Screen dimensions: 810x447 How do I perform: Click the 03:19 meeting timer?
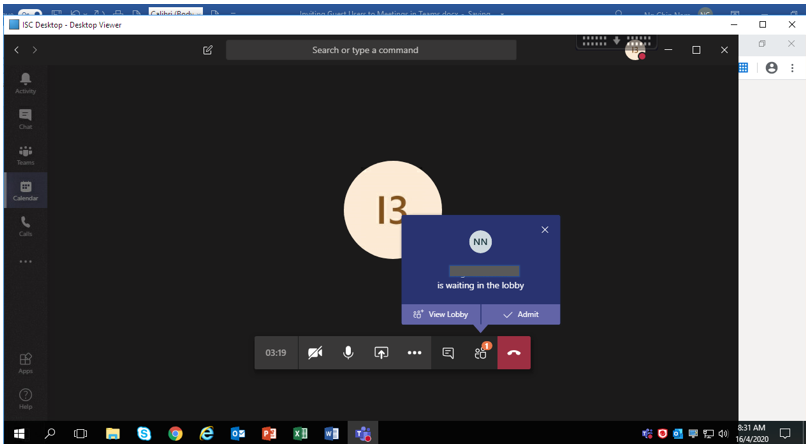coord(276,353)
